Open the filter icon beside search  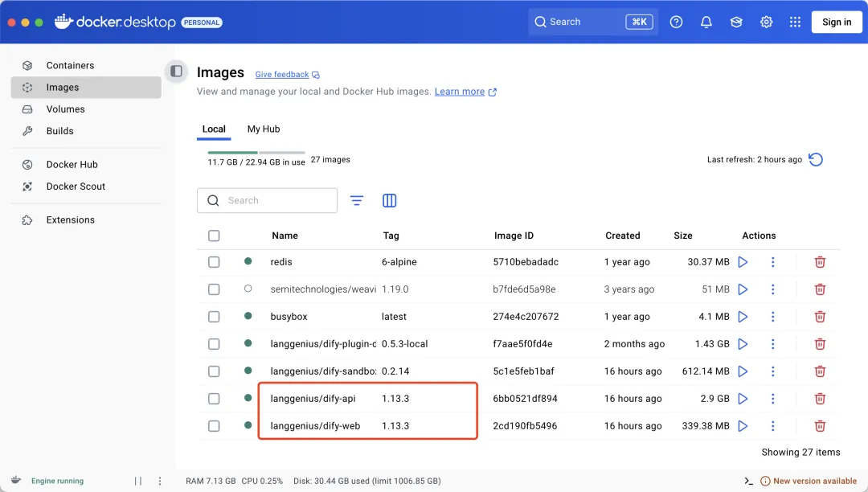point(357,200)
